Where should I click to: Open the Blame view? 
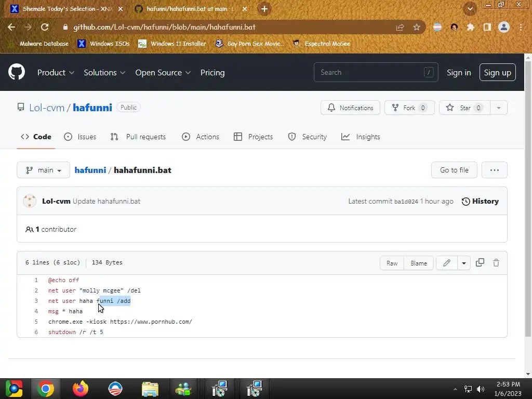click(419, 263)
